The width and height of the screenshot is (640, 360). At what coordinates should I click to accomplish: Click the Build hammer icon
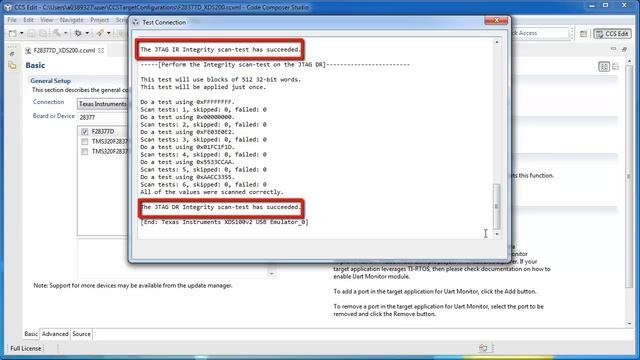[57, 33]
